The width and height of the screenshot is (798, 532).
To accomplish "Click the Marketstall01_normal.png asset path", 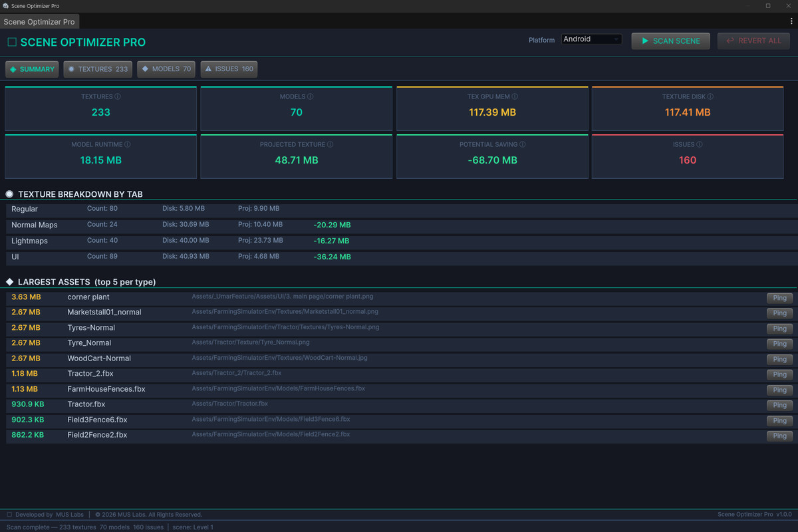I will click(x=285, y=311).
